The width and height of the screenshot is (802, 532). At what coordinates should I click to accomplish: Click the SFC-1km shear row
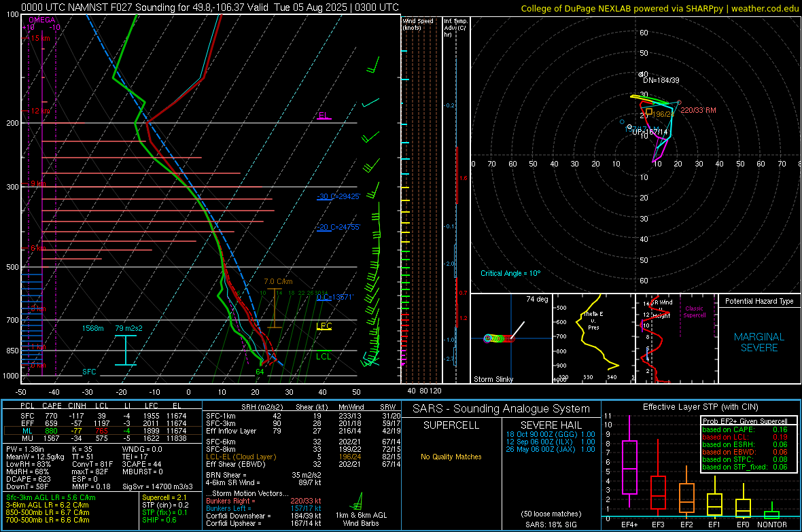(303, 416)
